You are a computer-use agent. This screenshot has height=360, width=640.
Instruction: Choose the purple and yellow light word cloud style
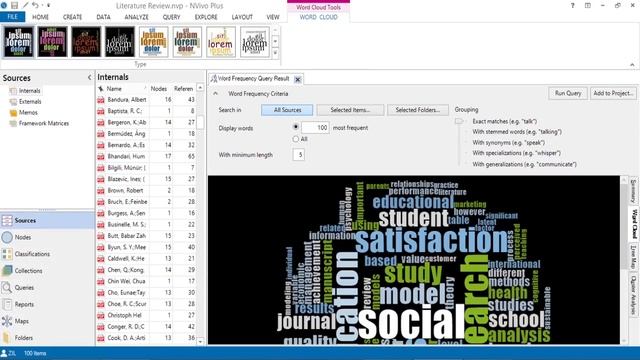[221, 42]
